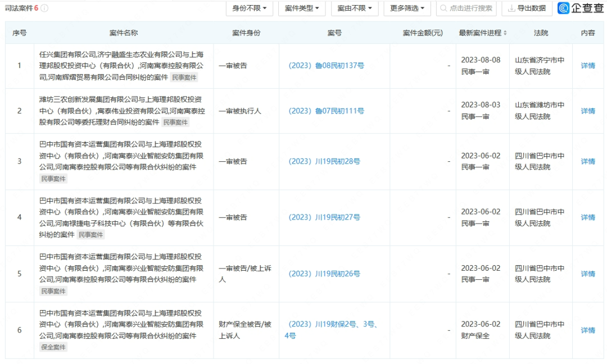Image resolution: width=607 pixels, height=364 pixels.
Task: Click the 企查查 logo icon
Action: point(563,8)
